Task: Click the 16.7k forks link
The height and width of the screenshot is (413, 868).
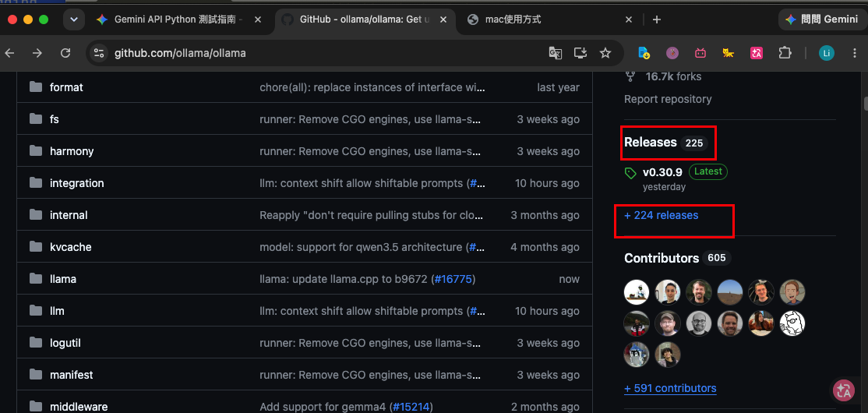Action: pyautogui.click(x=673, y=76)
